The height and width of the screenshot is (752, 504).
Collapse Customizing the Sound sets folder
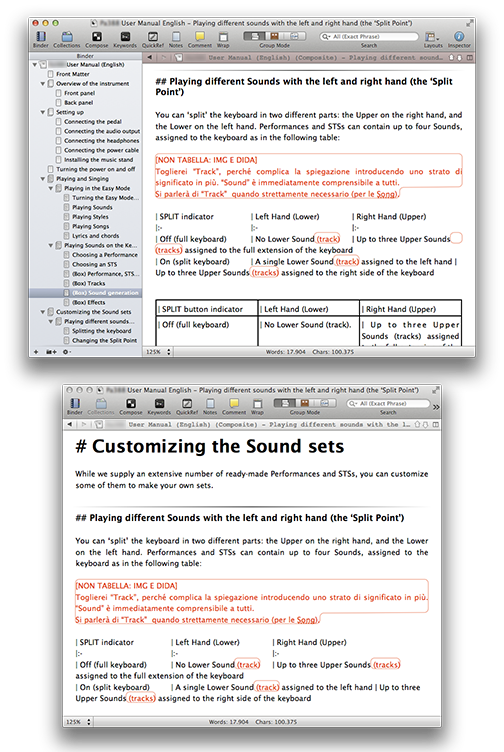(x=43, y=312)
